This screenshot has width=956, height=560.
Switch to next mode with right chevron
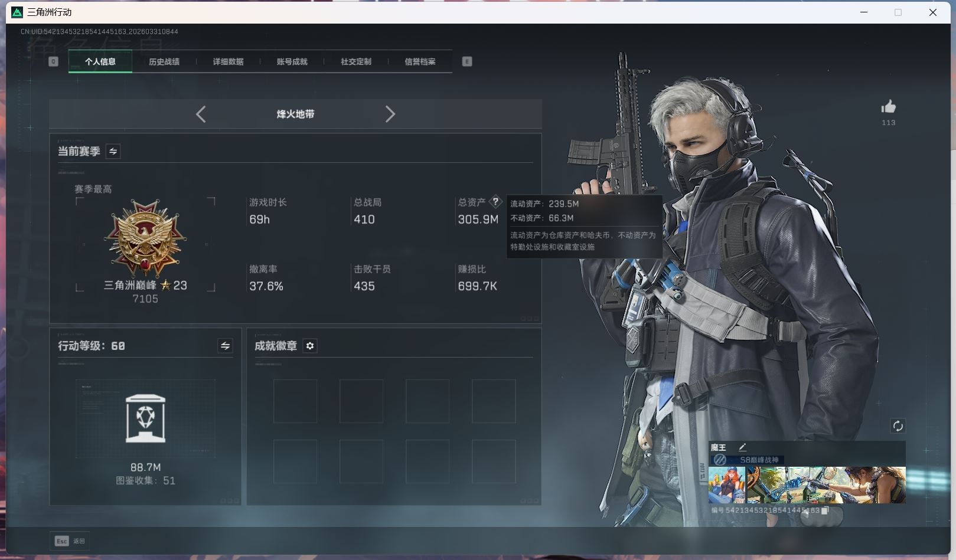[x=390, y=114]
